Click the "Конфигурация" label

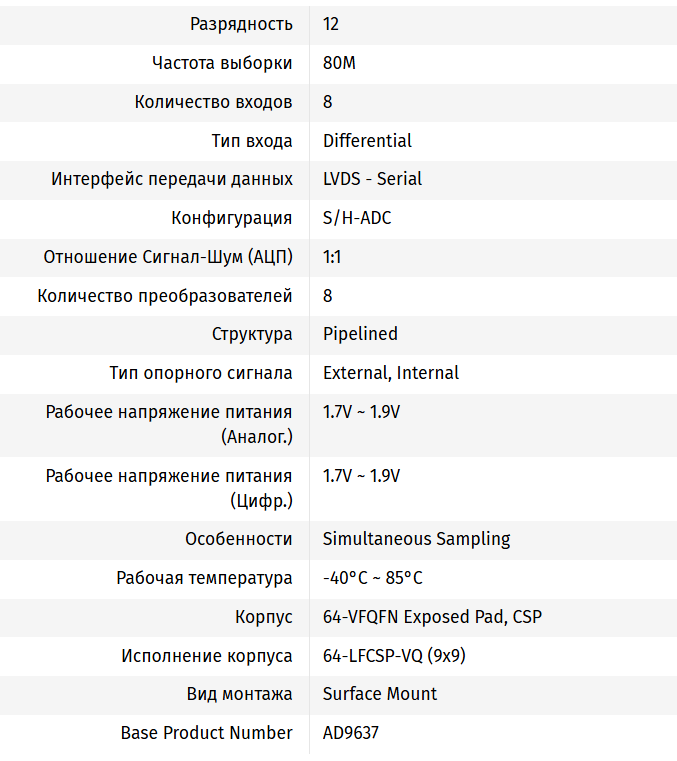pyautogui.click(x=232, y=218)
